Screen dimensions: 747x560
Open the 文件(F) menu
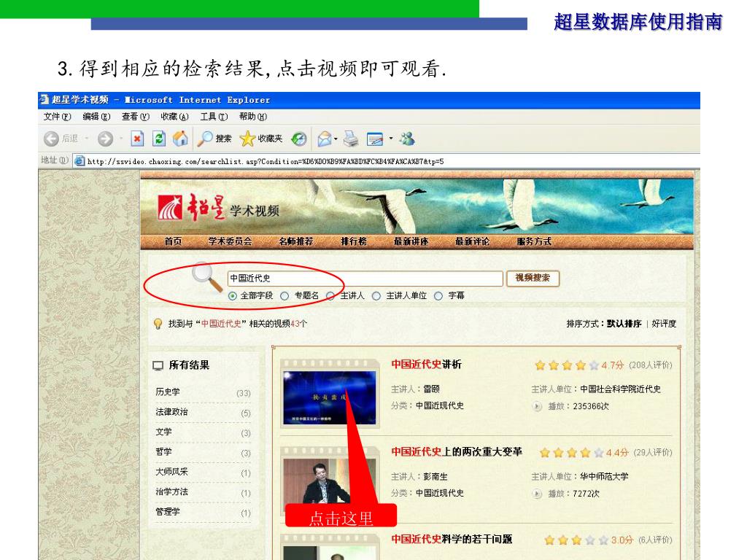pos(57,117)
